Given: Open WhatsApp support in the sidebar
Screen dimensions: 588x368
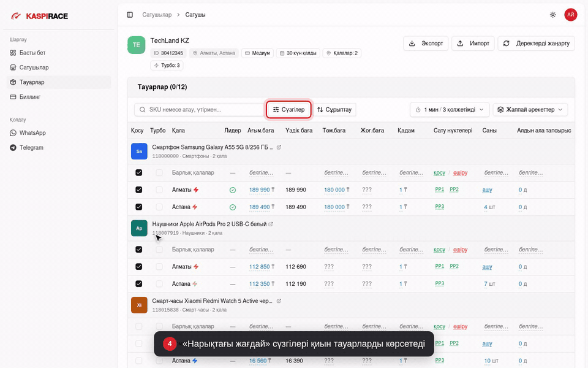Looking at the screenshot, I should [x=59, y=133].
